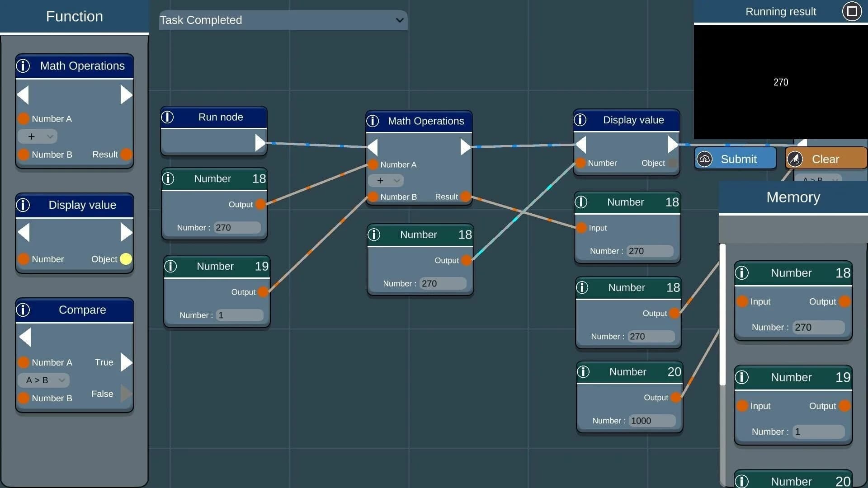Screen dimensions: 868x488
Task: Open info on the Run node
Action: point(168,117)
